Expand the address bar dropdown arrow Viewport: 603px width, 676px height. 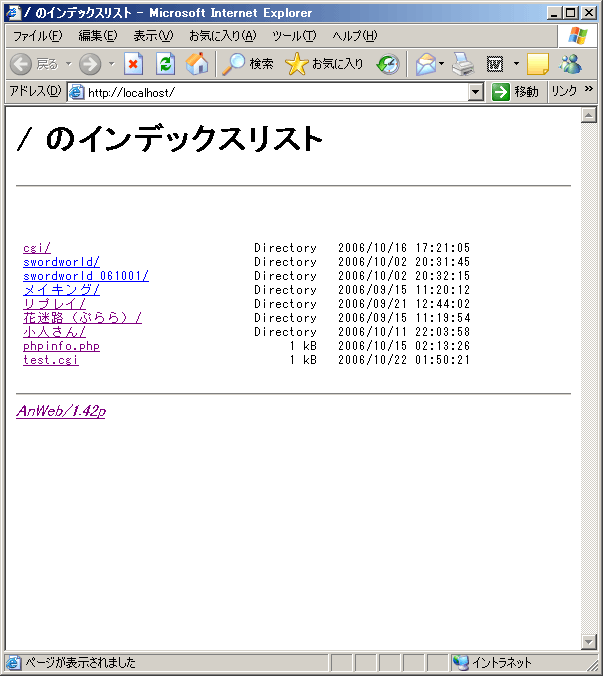(476, 92)
